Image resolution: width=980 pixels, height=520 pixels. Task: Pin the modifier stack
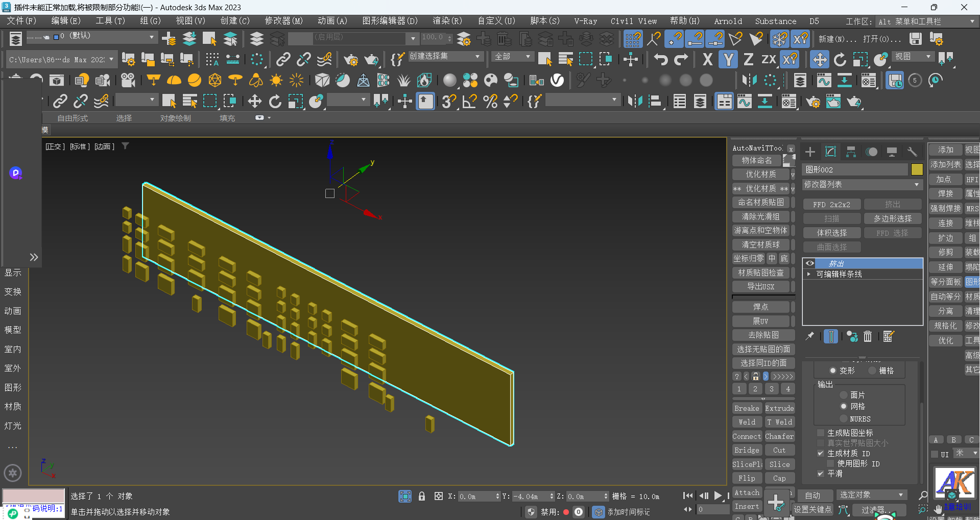810,336
